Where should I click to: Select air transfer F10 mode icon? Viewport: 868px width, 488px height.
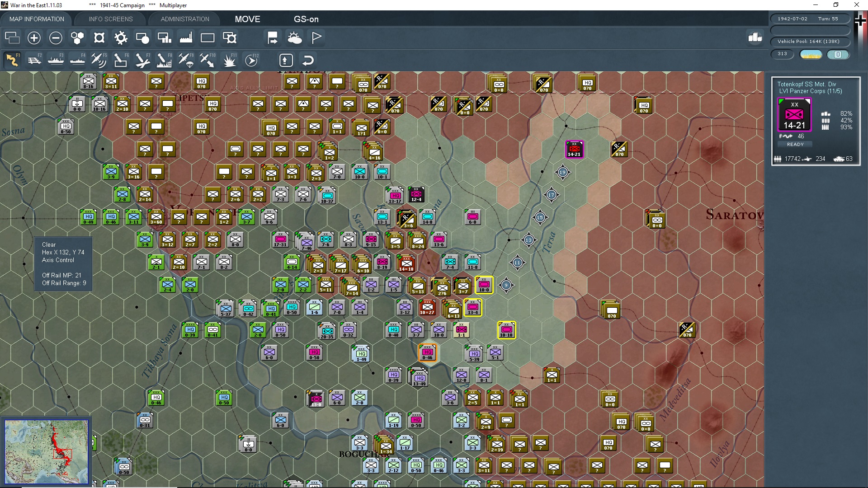(208, 60)
